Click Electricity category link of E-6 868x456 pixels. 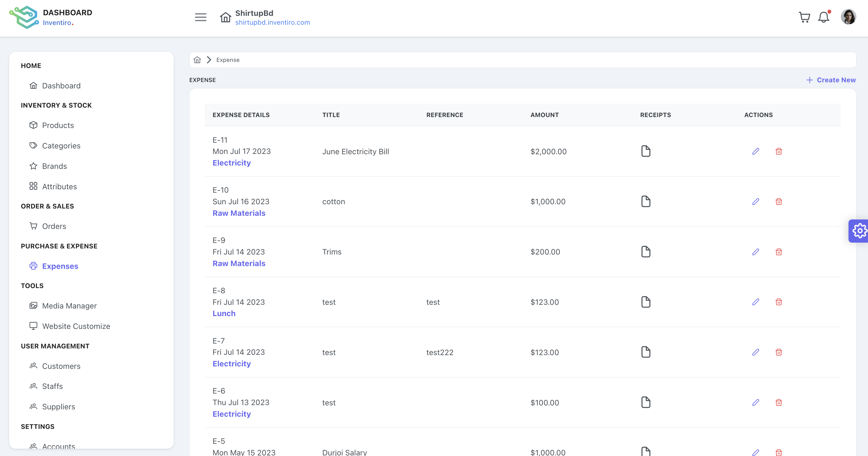click(x=232, y=414)
